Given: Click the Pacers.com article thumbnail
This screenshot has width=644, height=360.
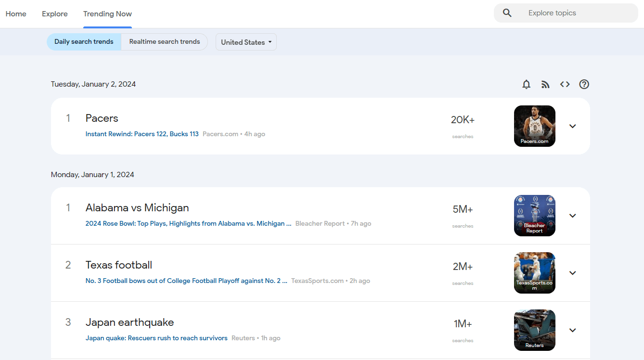Looking at the screenshot, I should (534, 126).
